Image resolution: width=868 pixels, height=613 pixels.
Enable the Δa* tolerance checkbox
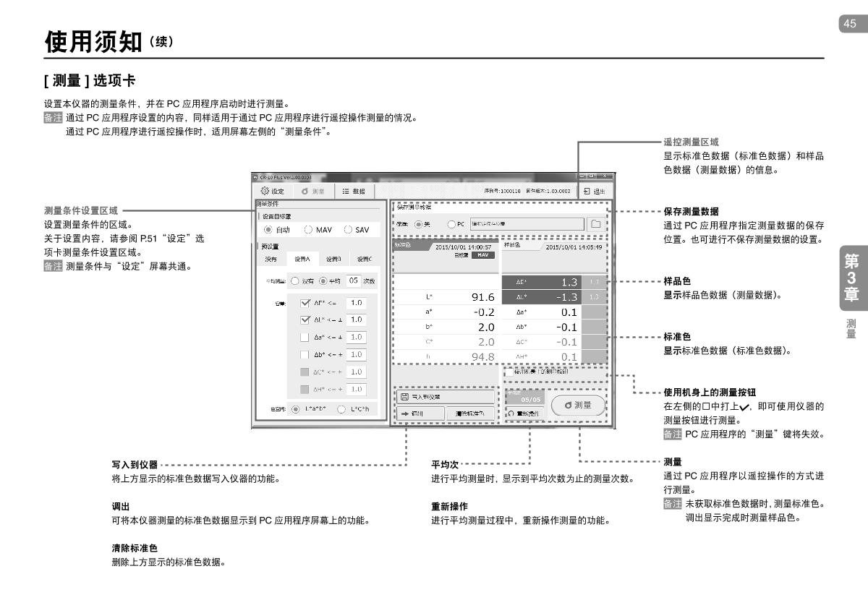305,338
